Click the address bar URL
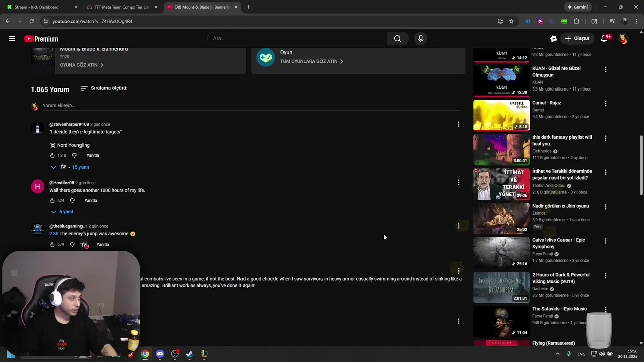644x362 pixels. pos(93,21)
